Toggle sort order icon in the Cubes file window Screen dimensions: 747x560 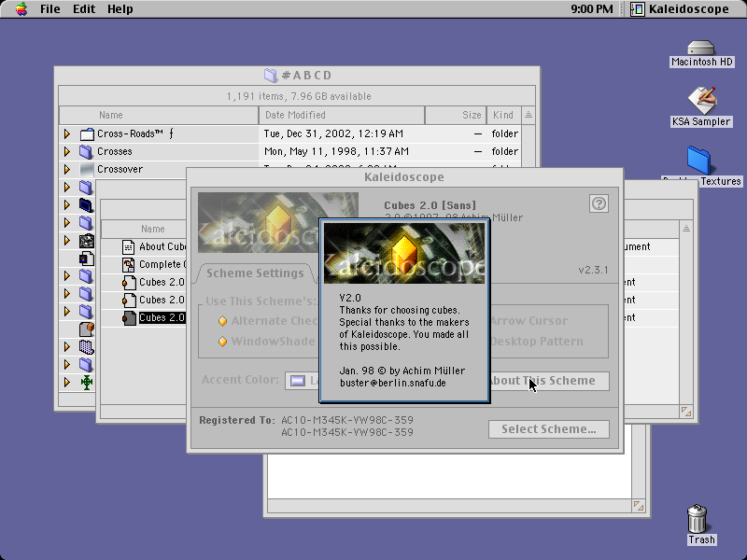point(686,229)
